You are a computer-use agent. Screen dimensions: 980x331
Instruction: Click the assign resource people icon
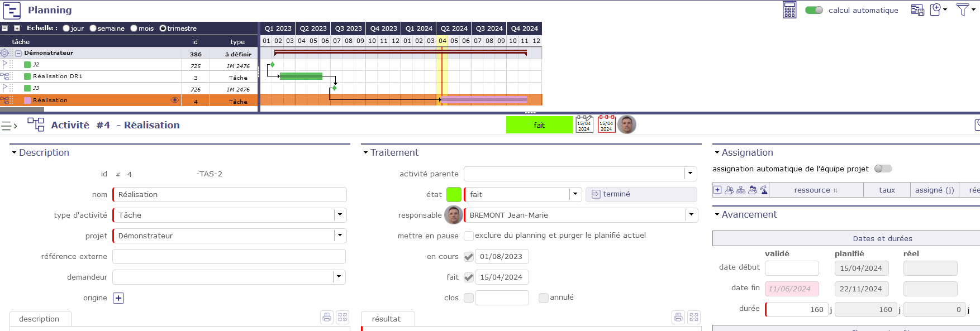729,190
